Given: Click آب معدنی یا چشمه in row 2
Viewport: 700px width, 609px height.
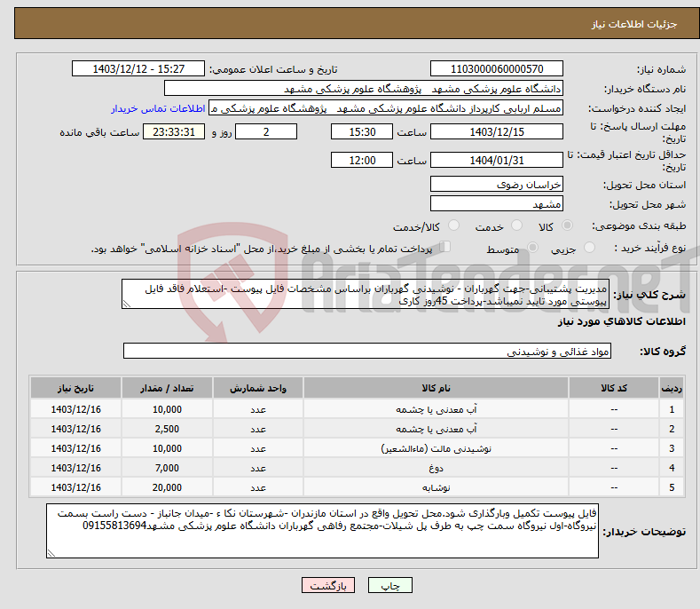Looking at the screenshot, I should [437, 429].
